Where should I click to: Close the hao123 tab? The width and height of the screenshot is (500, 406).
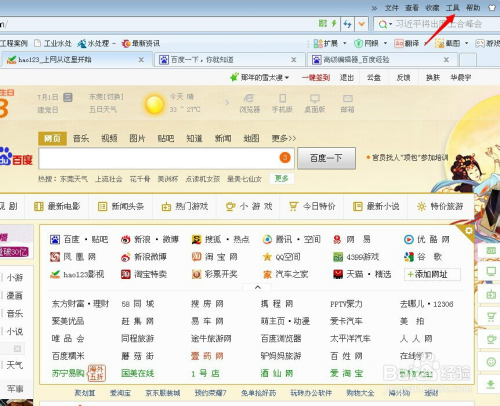[141, 60]
